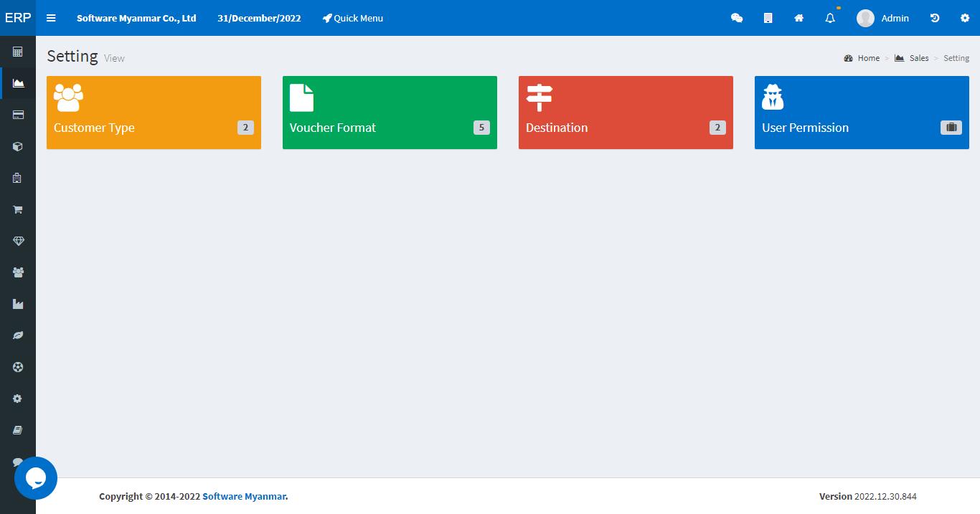The image size is (980, 514).
Task: Open the history clock icon
Action: [935, 18]
